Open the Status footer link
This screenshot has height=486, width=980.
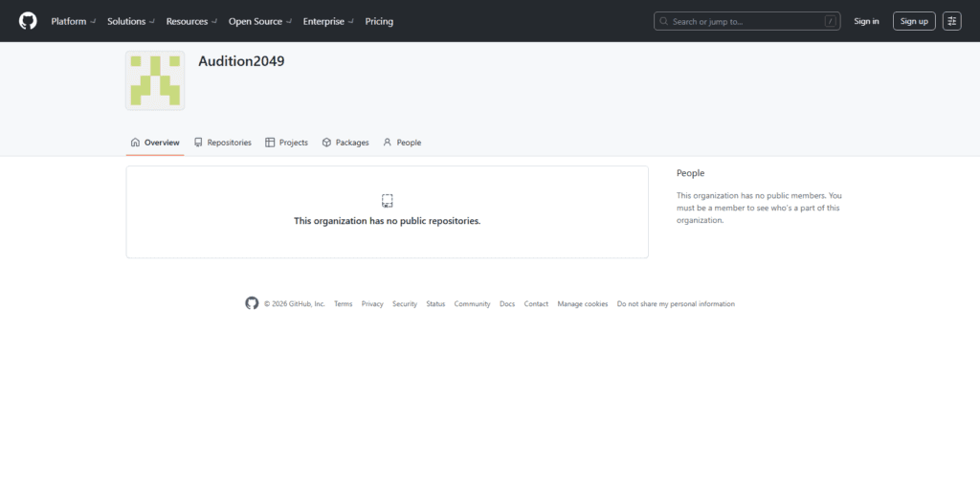coord(435,304)
